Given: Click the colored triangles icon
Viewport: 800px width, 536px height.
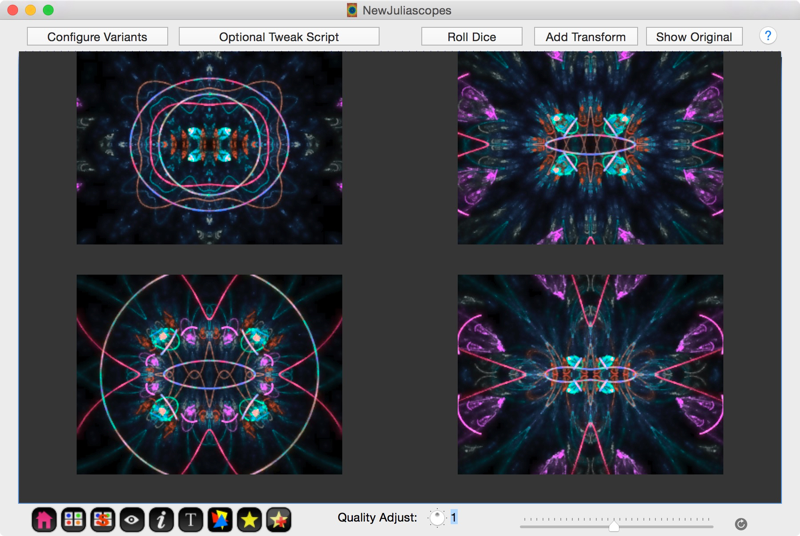Looking at the screenshot, I should (x=220, y=520).
